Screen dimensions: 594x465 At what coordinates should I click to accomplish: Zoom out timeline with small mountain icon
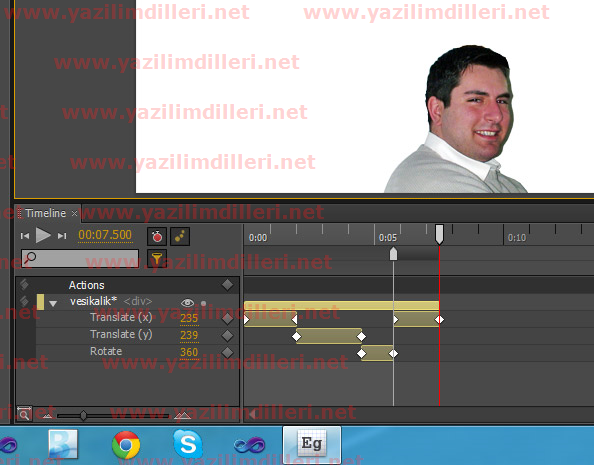click(x=47, y=416)
